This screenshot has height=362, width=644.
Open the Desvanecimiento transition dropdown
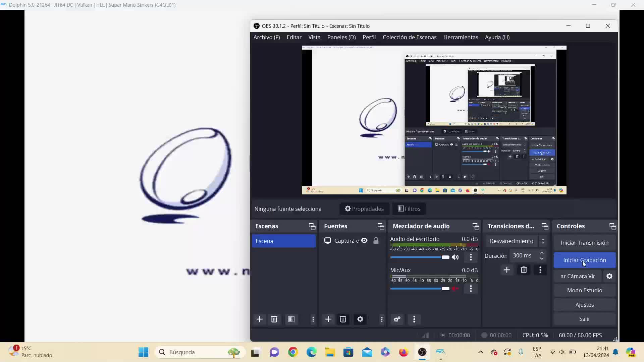click(515, 241)
